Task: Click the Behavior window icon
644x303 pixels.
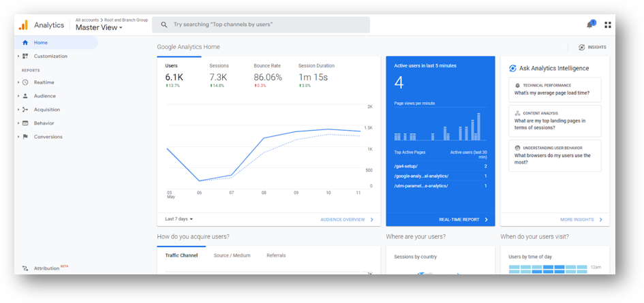Action: coord(25,123)
